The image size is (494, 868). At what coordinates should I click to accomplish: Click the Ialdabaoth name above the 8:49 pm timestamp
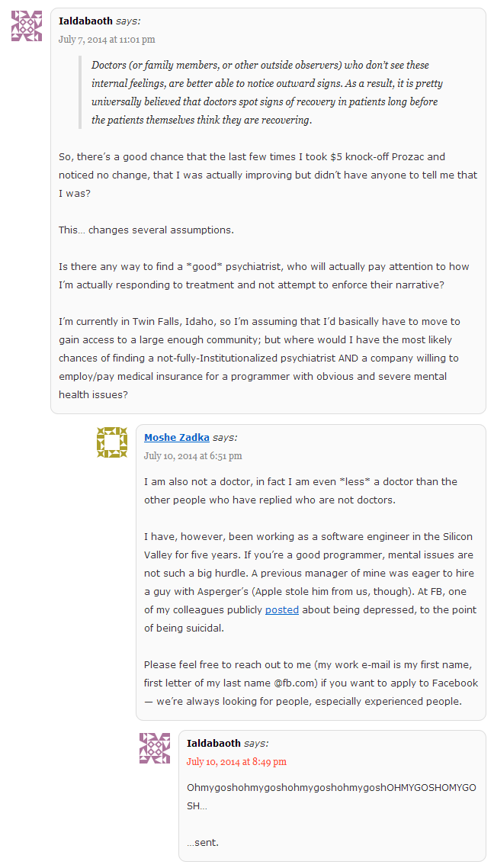tap(213, 743)
